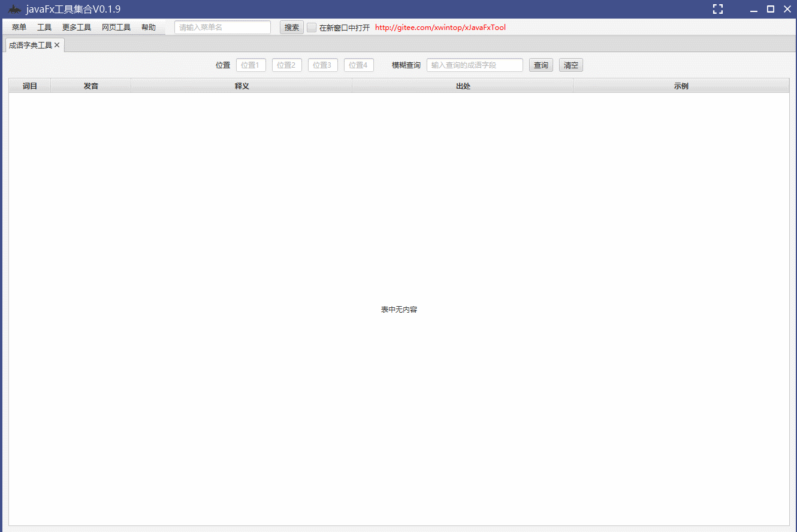Screen dimensions: 797x532
Task: Sort by the 释义 column header
Action: click(241, 86)
